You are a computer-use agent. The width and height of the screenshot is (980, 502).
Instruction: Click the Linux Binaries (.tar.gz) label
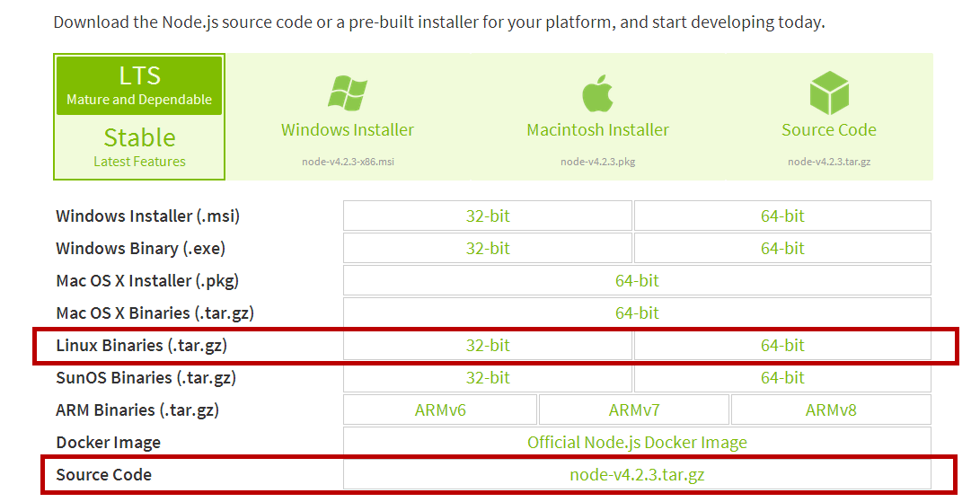141,345
